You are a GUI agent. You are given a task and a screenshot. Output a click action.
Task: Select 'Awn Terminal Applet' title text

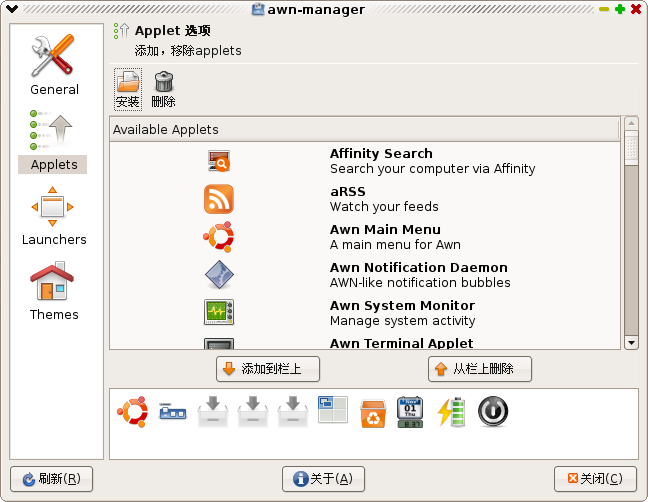pos(401,343)
